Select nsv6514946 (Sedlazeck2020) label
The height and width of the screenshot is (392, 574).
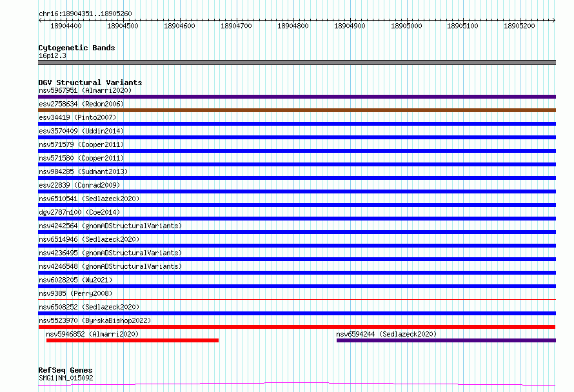89,239
